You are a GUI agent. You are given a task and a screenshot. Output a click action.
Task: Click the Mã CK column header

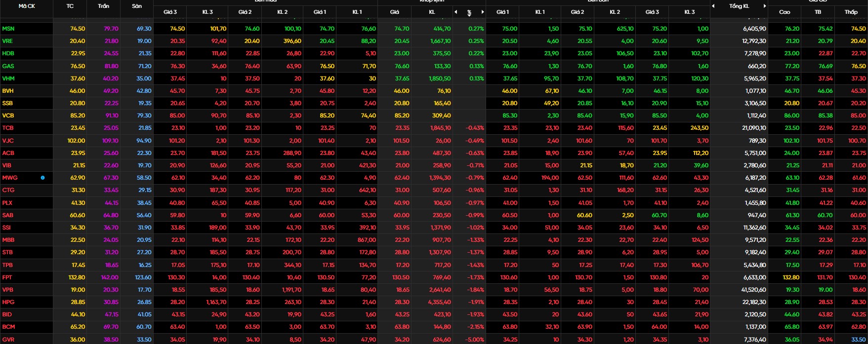pyautogui.click(x=27, y=6)
